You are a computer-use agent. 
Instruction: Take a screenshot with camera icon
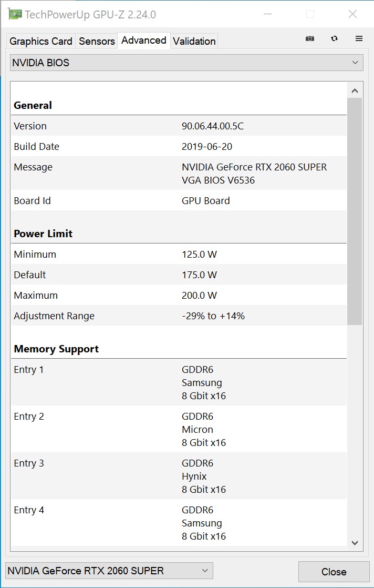click(x=309, y=38)
